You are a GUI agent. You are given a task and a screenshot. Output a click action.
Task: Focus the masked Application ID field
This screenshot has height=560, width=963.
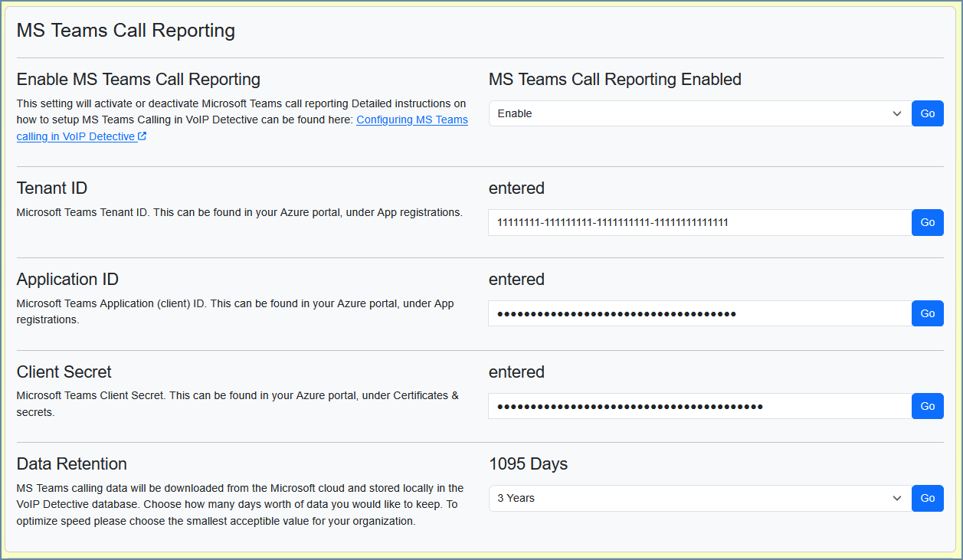700,313
